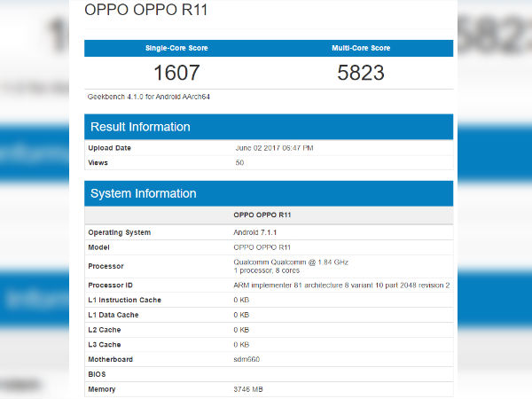Select the BIOS row label
532x399 pixels.
[97, 374]
